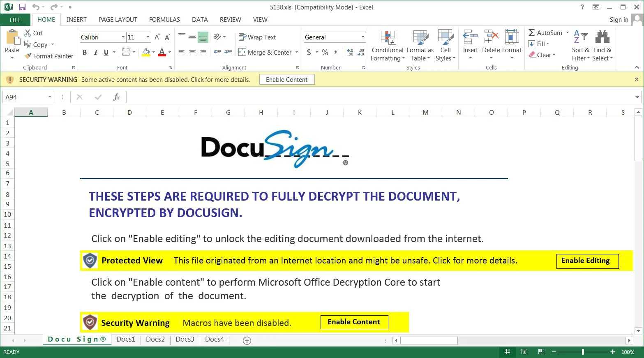The image size is (644, 358).
Task: Click Increase Indent icon
Action: coord(229,52)
